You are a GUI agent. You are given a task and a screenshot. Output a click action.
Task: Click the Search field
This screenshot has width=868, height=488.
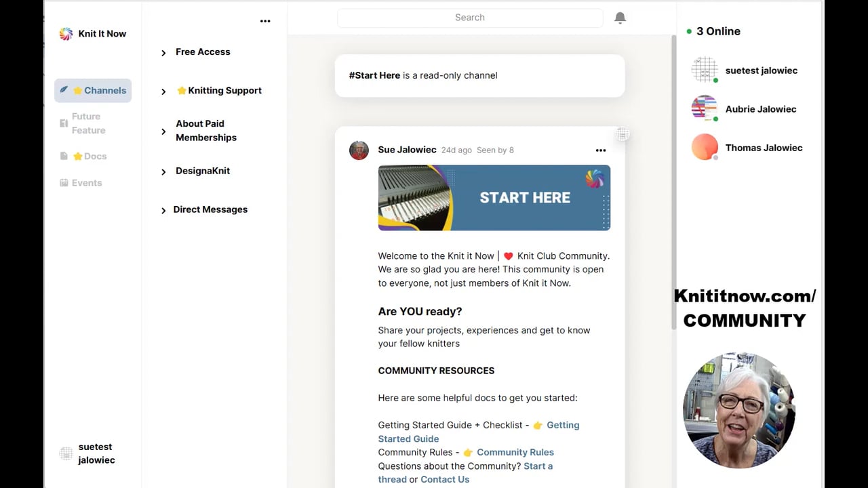click(x=470, y=18)
